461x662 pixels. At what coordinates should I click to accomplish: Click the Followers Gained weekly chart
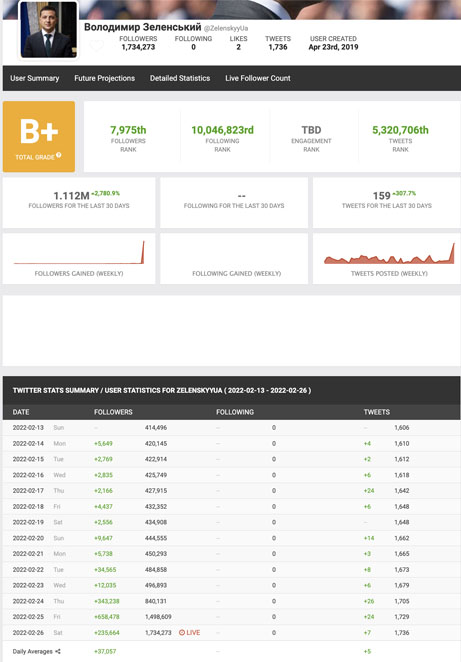79,253
